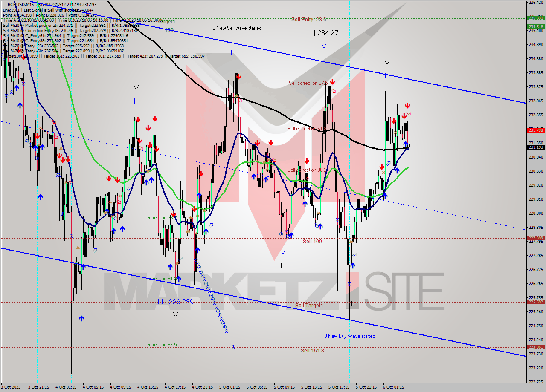Click 222.725 on the price axis

pos(535,382)
